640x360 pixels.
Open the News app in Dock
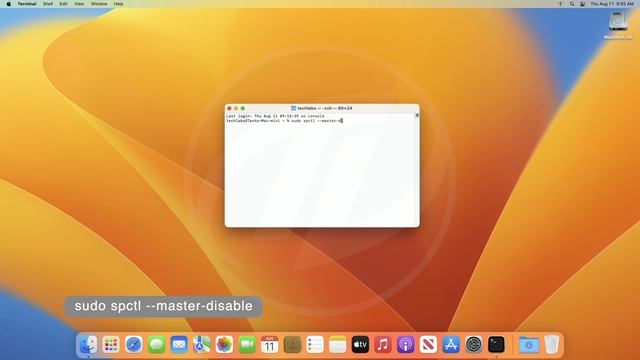pos(428,345)
